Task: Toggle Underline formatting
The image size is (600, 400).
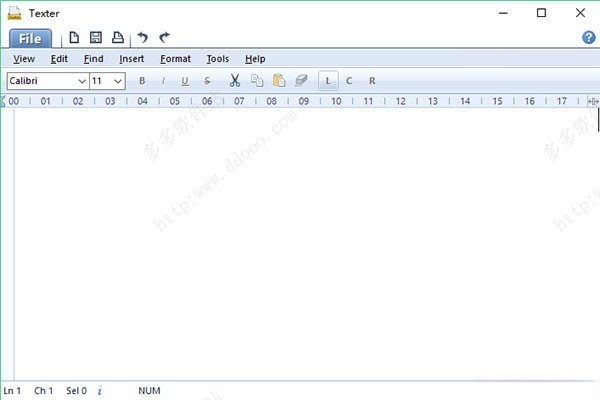Action: [x=185, y=81]
